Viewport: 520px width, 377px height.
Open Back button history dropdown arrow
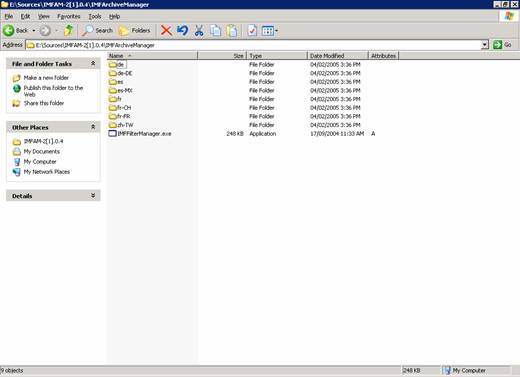pyautogui.click(x=34, y=31)
